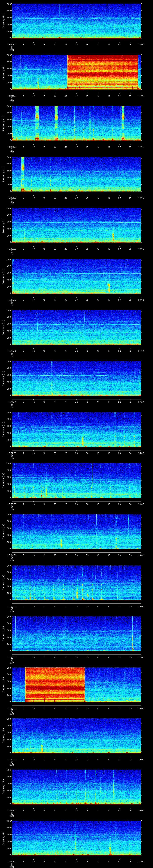This screenshot has width=153, height=868.
Task: Click the '16:15:00' start time label
Action: point(12,96)
